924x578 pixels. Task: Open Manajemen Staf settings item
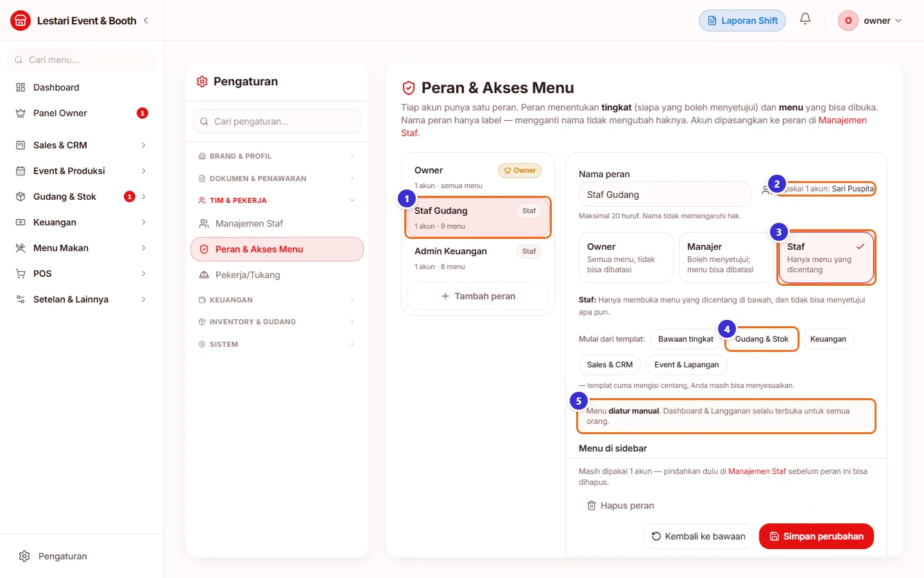[x=277, y=223]
